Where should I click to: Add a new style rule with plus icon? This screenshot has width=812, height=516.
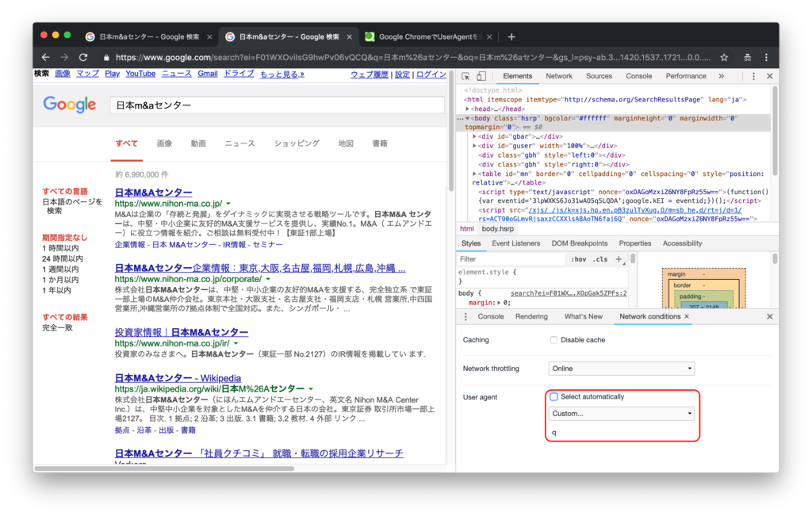click(x=619, y=259)
